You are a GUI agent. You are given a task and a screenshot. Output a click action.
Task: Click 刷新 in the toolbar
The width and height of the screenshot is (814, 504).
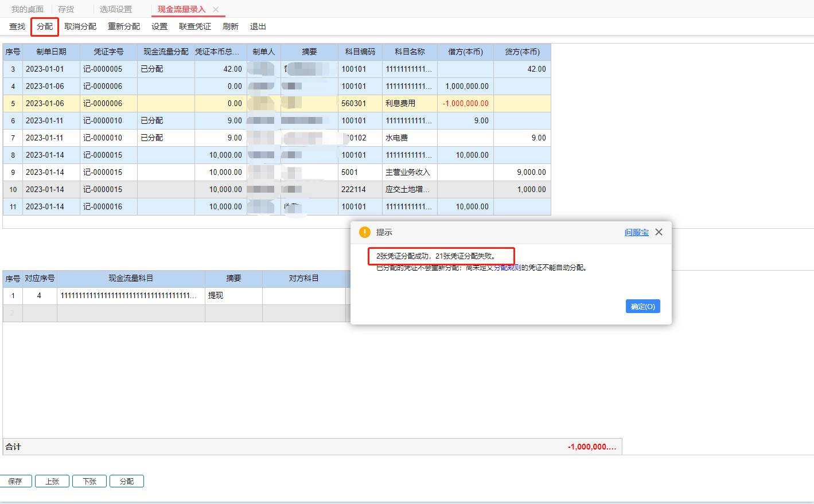pos(231,26)
